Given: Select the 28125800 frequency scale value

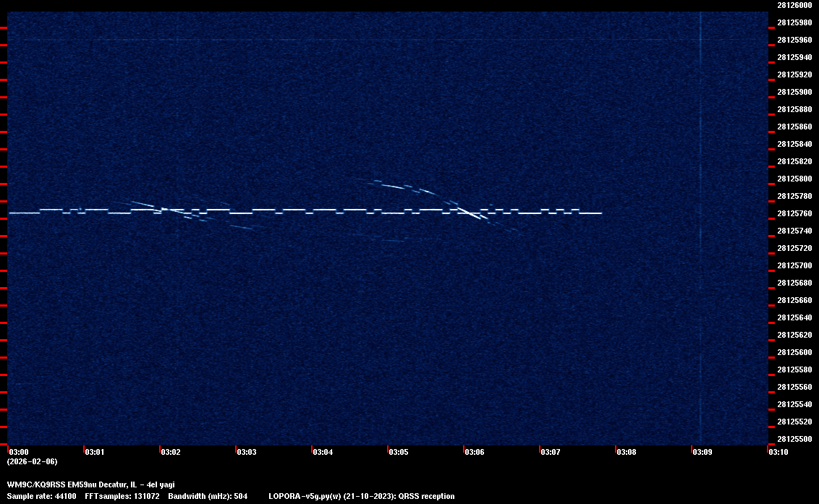Looking at the screenshot, I should point(794,179).
